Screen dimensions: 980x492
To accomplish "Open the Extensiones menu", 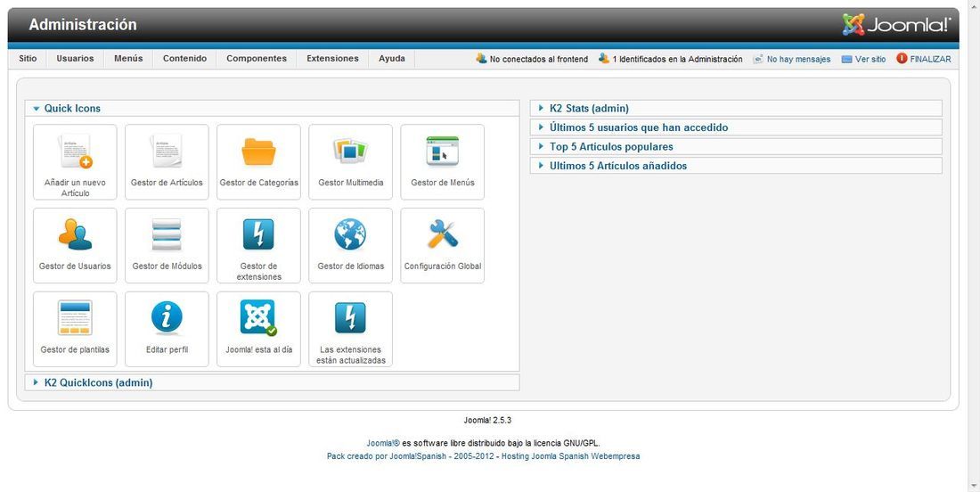I will (x=332, y=58).
